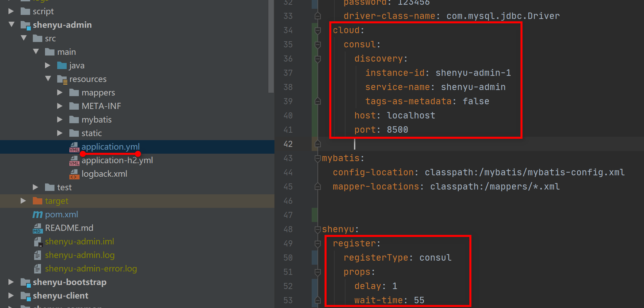The width and height of the screenshot is (644, 308).
Task: Collapse the shenyu-admin module tree node
Action: click(x=12, y=25)
